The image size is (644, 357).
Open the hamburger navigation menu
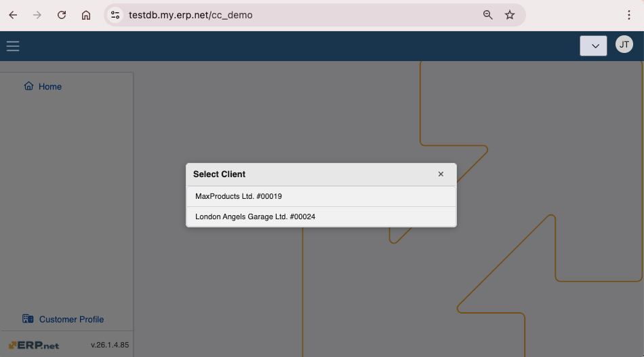pyautogui.click(x=13, y=46)
